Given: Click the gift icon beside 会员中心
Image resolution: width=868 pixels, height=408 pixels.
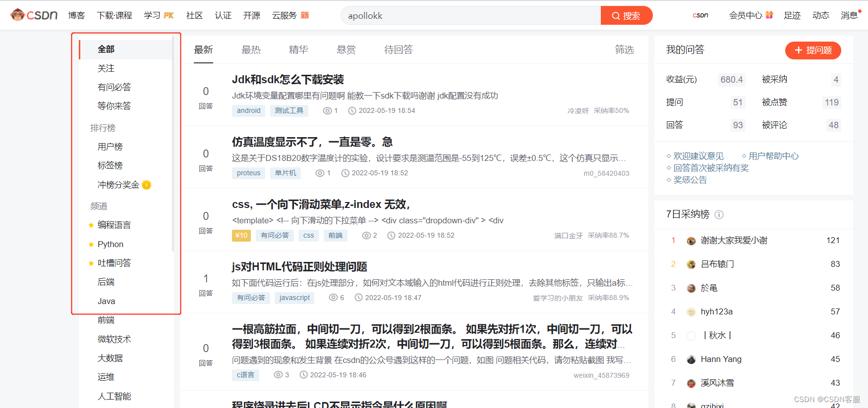Looking at the screenshot, I should click(769, 15).
